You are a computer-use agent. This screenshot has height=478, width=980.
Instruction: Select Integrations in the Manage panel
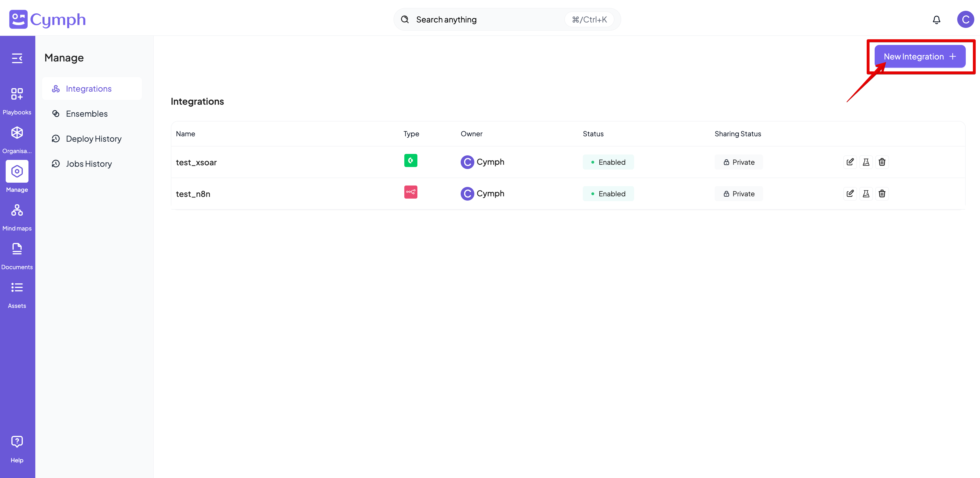[x=89, y=88]
